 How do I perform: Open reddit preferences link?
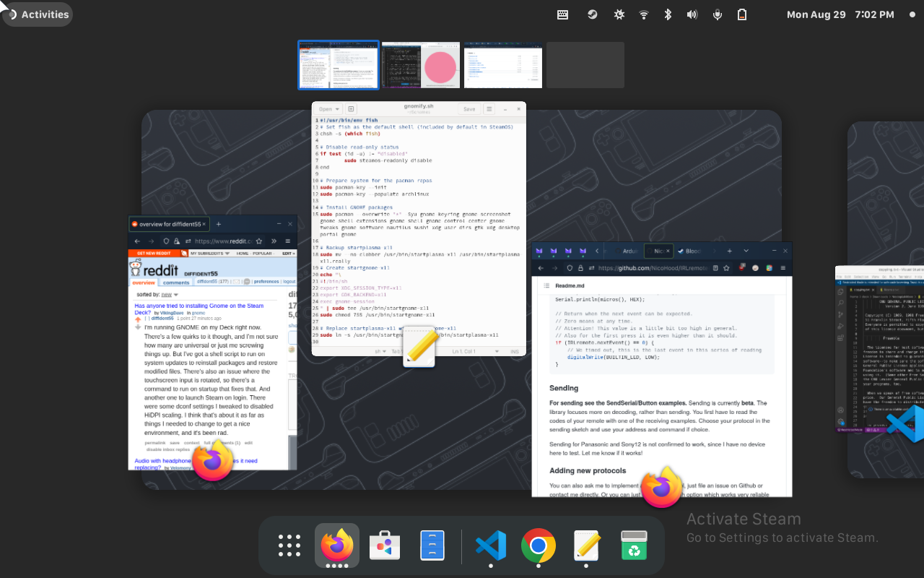[266, 282]
